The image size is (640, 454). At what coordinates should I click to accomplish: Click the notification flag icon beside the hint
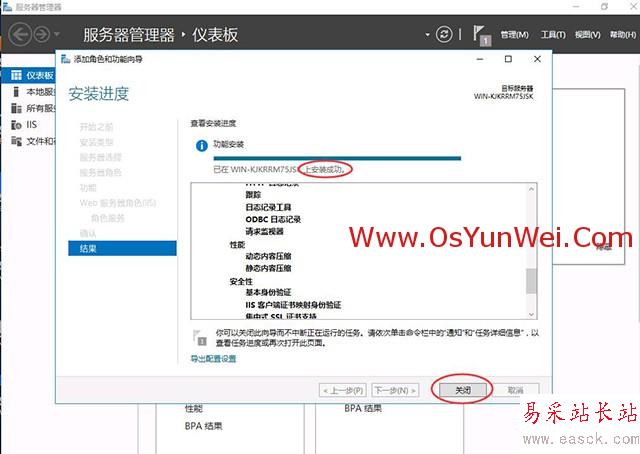[x=200, y=338]
